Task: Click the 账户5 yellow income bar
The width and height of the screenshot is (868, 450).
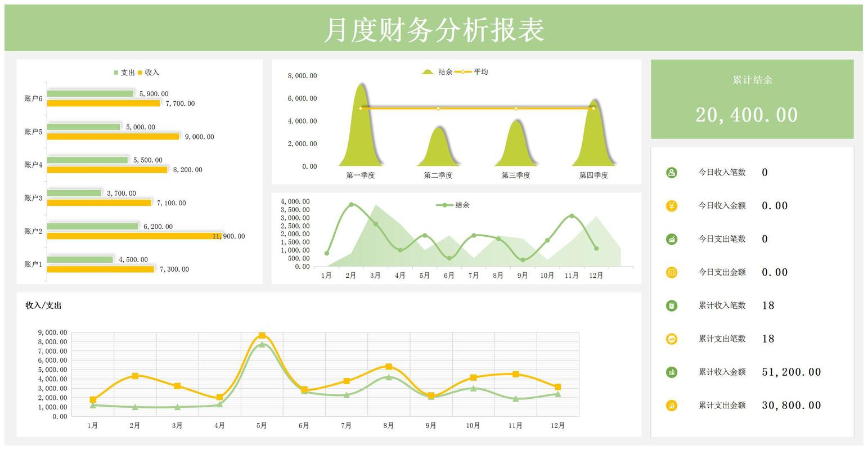Action: [x=113, y=137]
